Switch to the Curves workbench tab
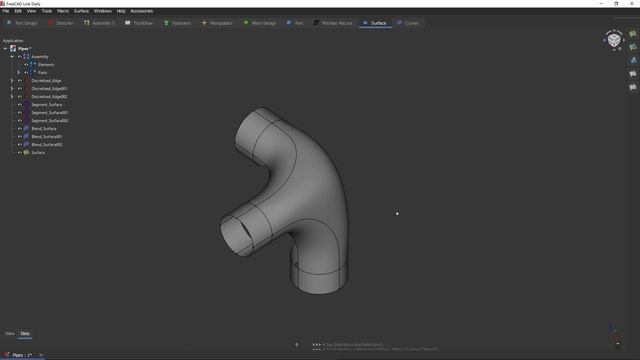 pos(408,23)
